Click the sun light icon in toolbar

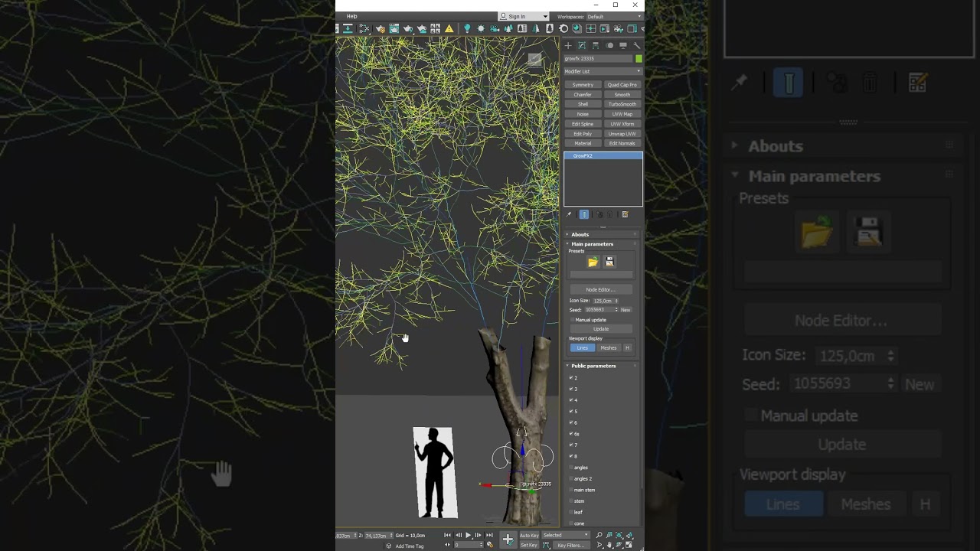point(481,28)
